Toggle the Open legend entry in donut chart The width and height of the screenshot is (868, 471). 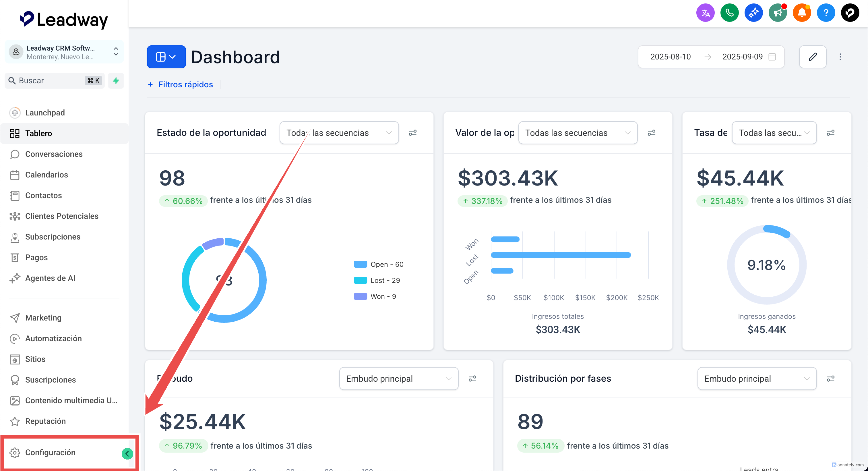coord(378,264)
